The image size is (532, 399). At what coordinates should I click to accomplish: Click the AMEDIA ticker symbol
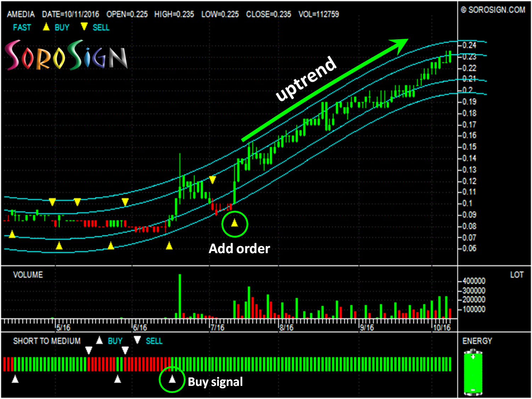tap(21, 15)
